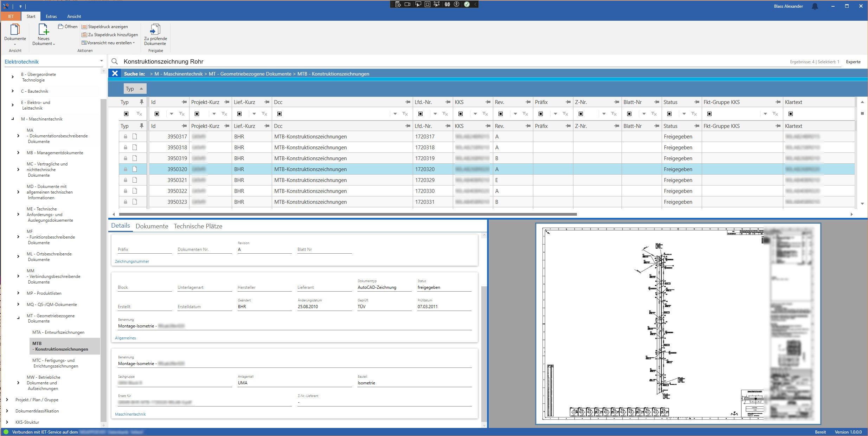Switch to the Technische Plätze tab

[x=198, y=226]
